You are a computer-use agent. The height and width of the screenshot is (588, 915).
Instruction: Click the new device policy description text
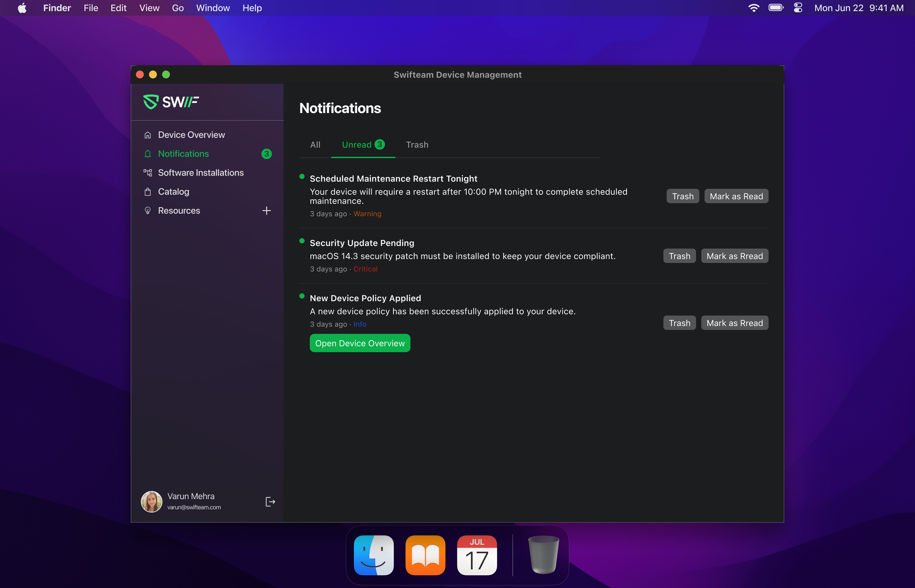(x=442, y=311)
